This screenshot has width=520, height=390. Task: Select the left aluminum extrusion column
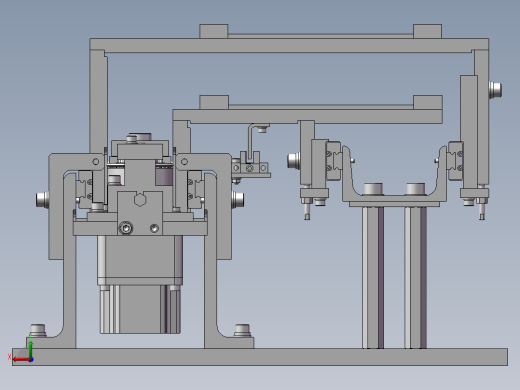373,278
